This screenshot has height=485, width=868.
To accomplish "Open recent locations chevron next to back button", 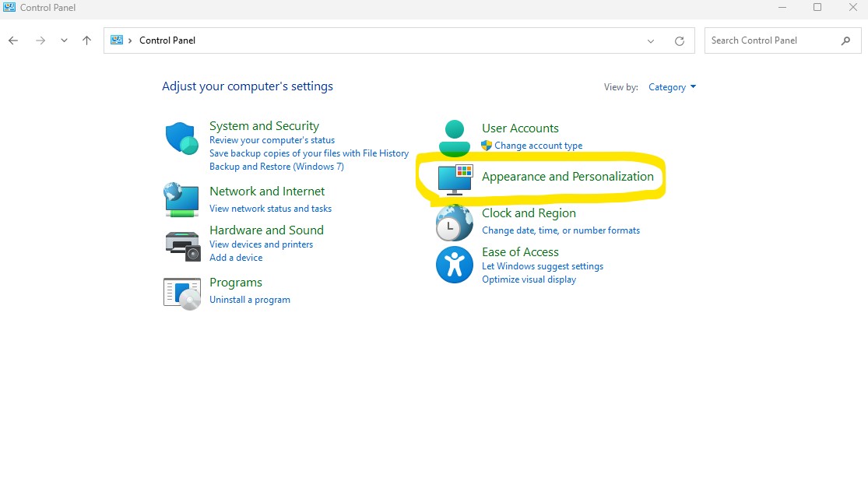I will coord(64,40).
